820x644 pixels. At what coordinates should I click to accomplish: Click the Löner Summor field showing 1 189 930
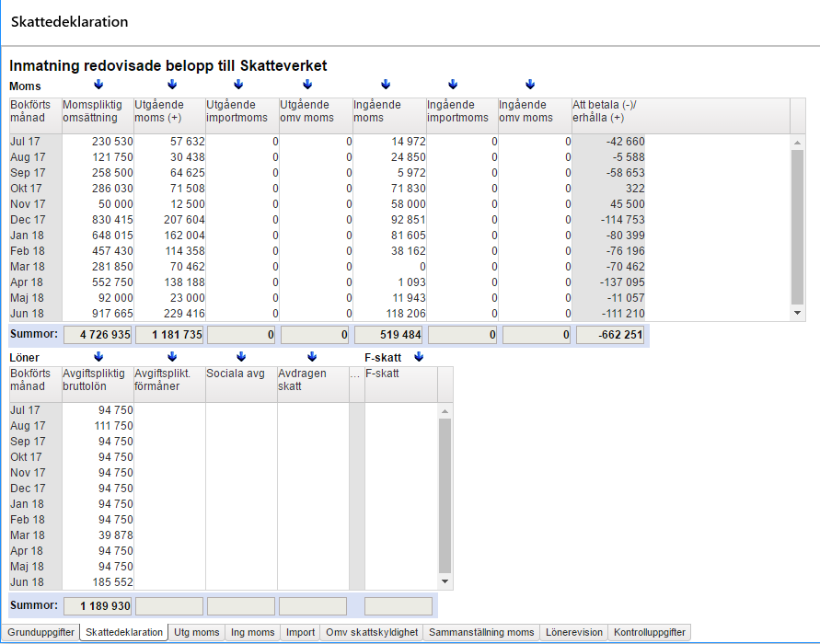[x=98, y=606]
